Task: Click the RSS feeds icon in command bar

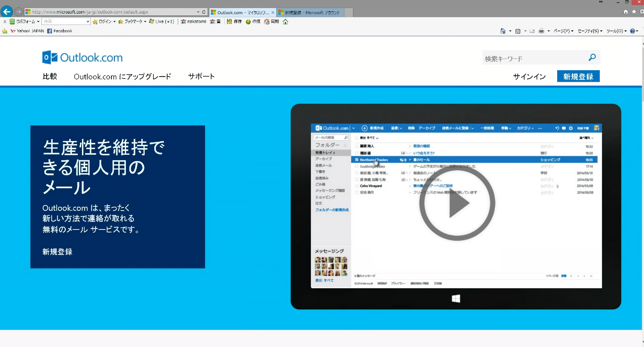Action: [518, 31]
